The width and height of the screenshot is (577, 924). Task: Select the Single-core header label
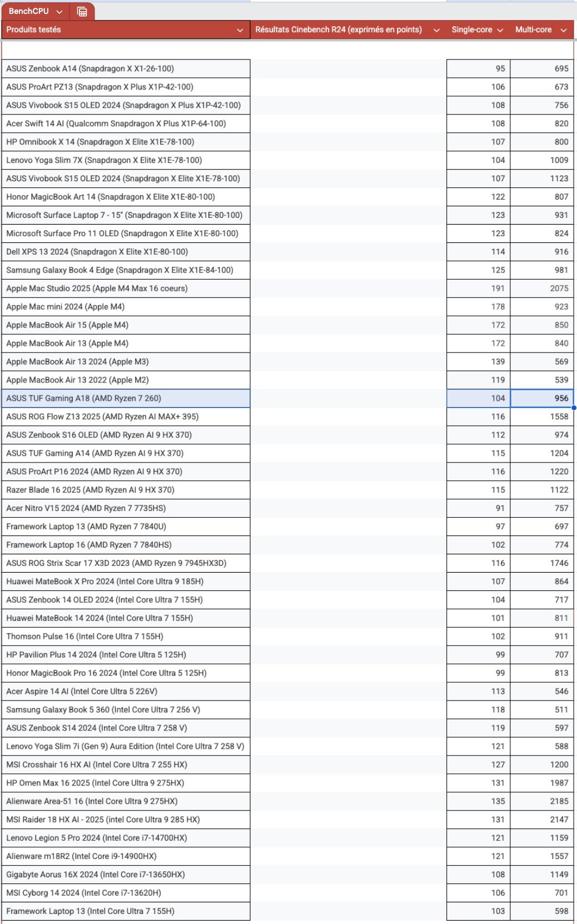(472, 29)
